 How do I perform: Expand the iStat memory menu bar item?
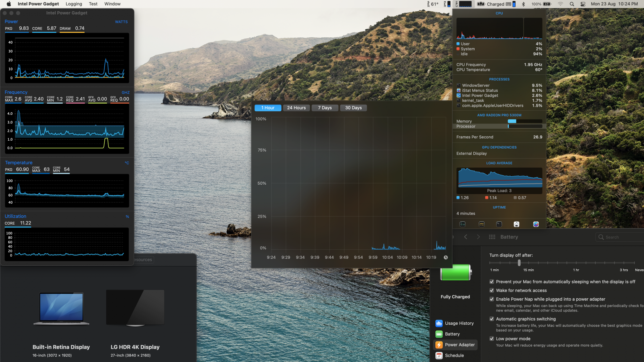tap(447, 4)
